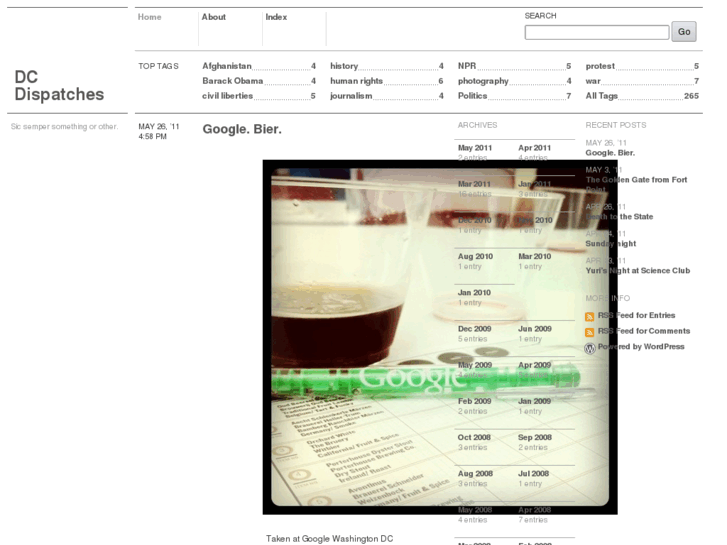Open the Powered by WordPress link
Screen dimensions: 727x545
[x=641, y=346]
